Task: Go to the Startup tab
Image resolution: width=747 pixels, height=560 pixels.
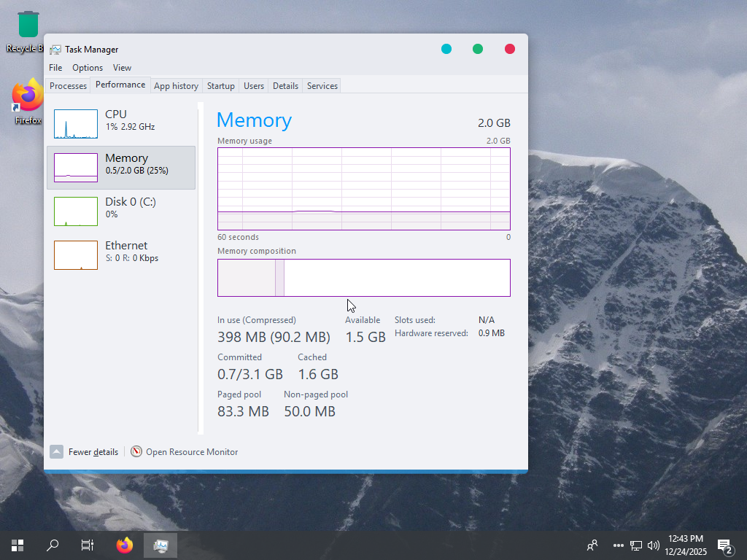Action: (x=220, y=86)
